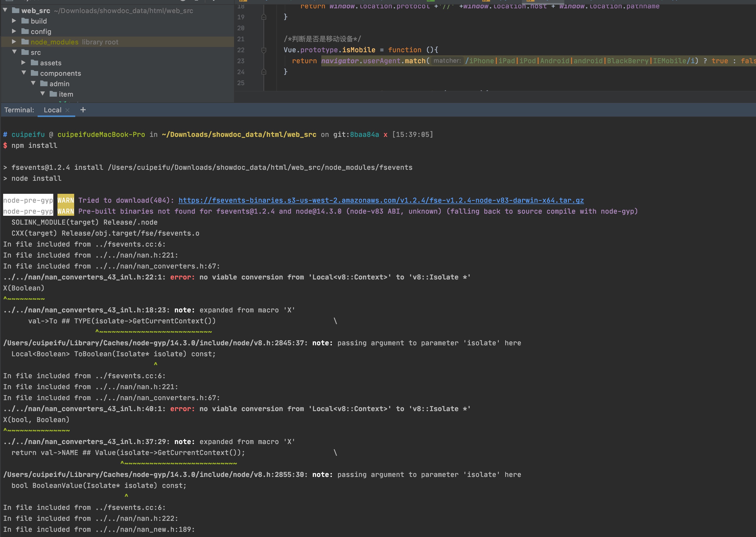The width and height of the screenshot is (756, 537).
Task: Toggle code fold marker on line 19
Action: tap(264, 17)
